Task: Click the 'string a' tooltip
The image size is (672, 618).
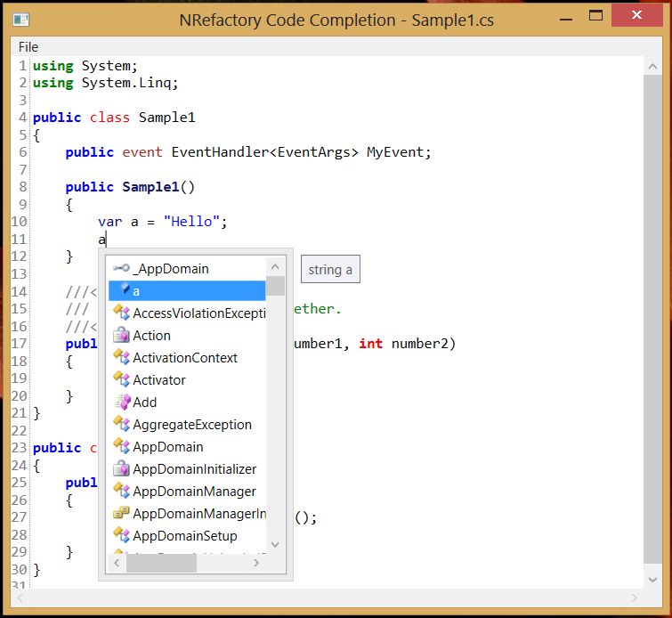Action: (330, 269)
